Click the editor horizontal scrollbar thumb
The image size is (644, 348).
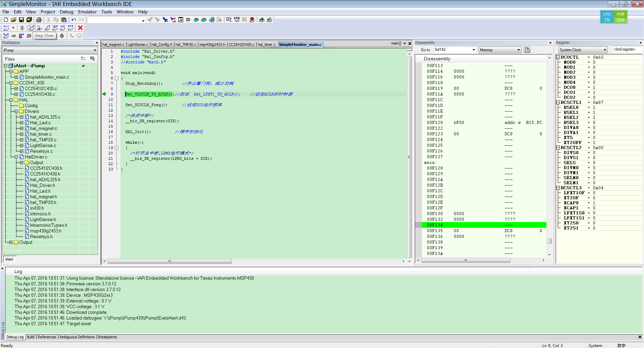169,261
